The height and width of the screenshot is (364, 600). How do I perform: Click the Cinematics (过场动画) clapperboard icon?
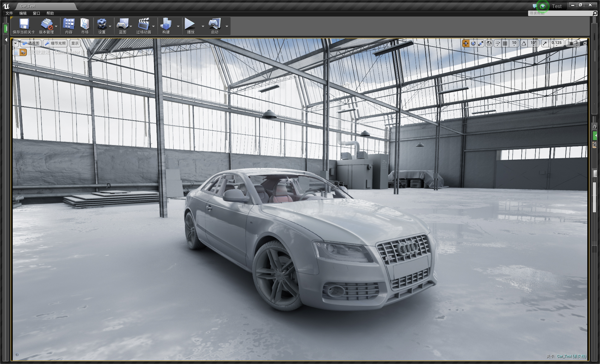[143, 24]
